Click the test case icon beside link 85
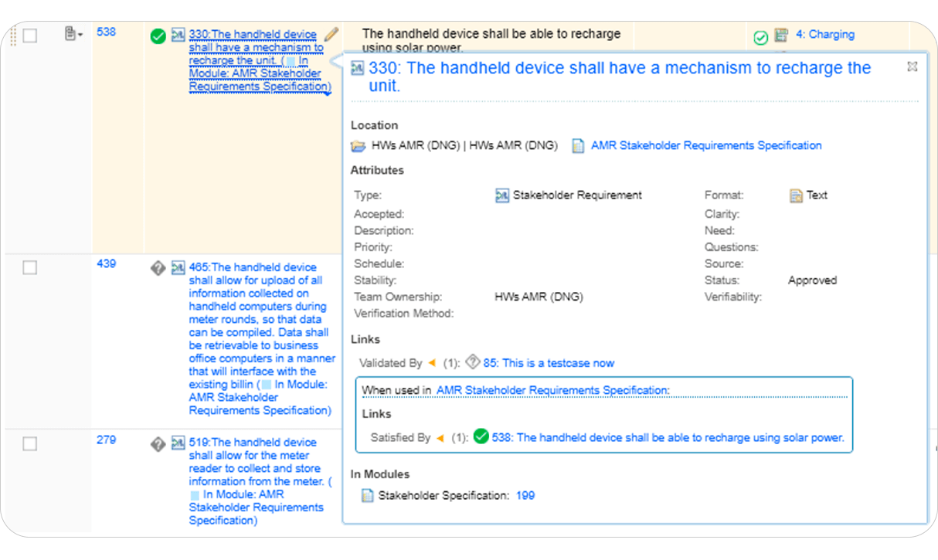Image resolution: width=938 pixels, height=560 pixels. pos(473,362)
